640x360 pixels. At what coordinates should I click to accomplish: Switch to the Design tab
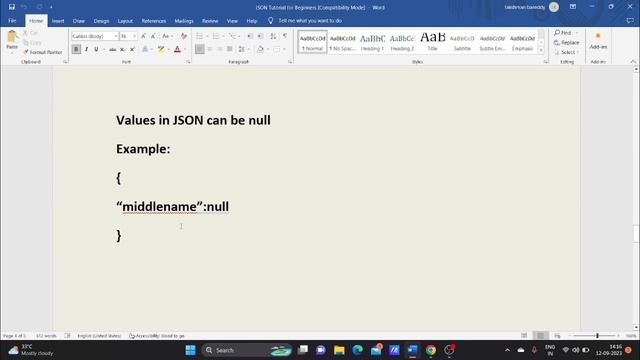click(x=101, y=21)
